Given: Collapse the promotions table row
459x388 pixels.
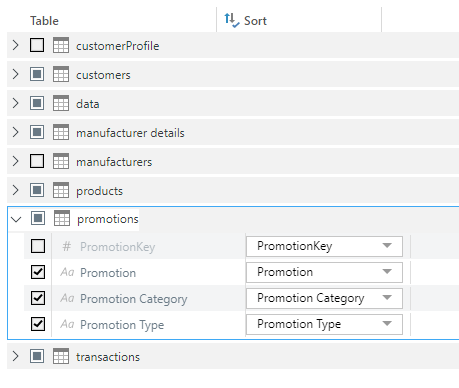Looking at the screenshot, I should (x=16, y=219).
